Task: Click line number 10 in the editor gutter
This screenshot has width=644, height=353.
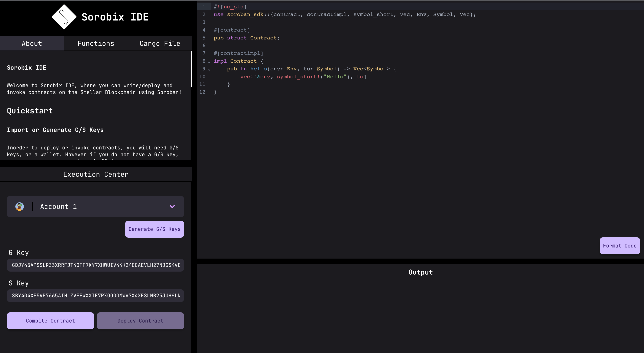Action: pyautogui.click(x=202, y=77)
